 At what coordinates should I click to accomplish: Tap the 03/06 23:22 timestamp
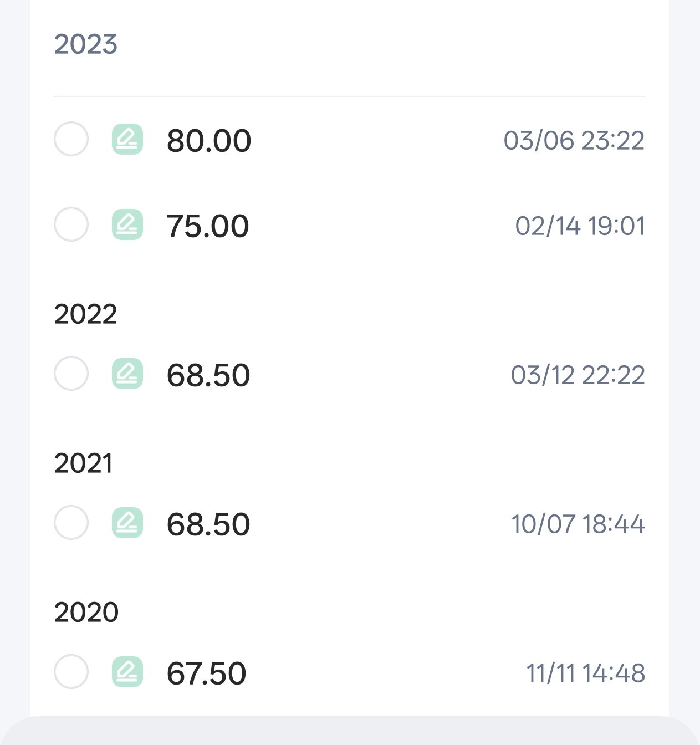click(x=574, y=140)
